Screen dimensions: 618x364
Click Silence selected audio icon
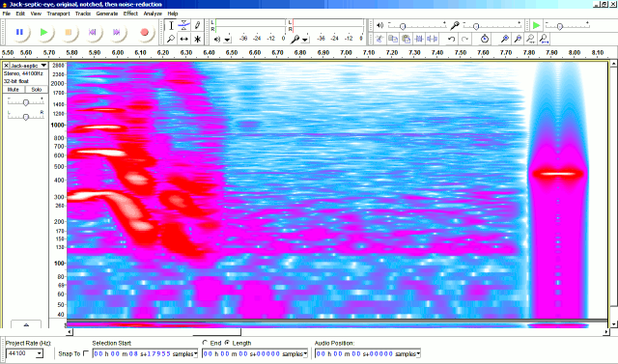433,39
